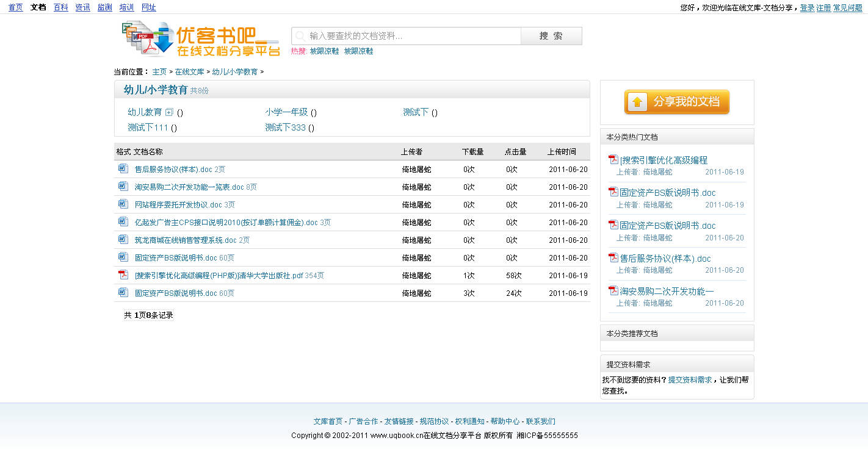Viewport: 868px width, 449px height.
Task: Open the 百科 tab in top navigation
Action: (60, 7)
